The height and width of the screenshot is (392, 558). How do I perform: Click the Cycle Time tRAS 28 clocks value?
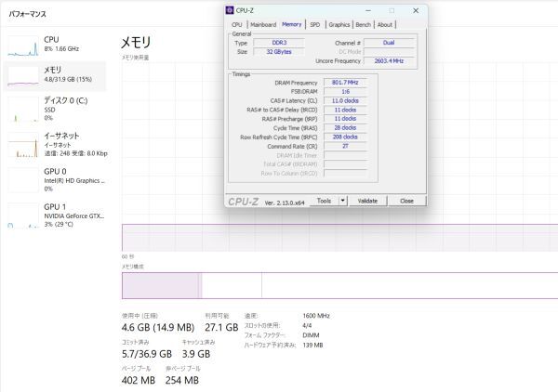(345, 128)
